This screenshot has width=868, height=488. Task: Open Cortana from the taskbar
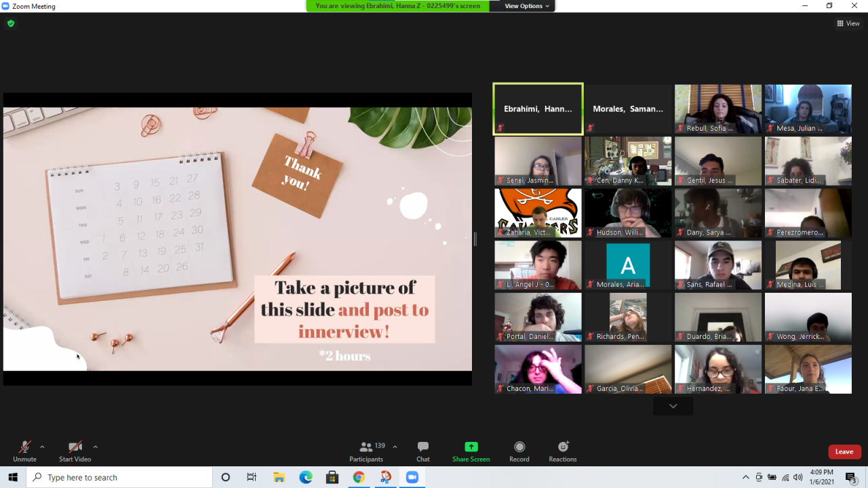(x=226, y=477)
